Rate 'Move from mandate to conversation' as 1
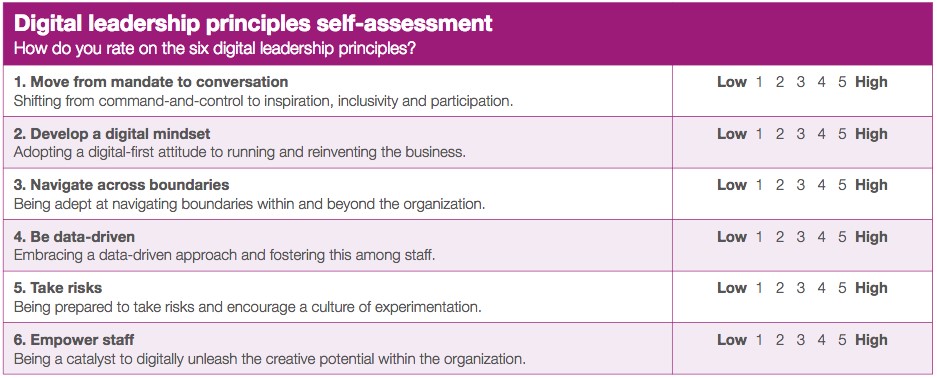 tap(759, 82)
